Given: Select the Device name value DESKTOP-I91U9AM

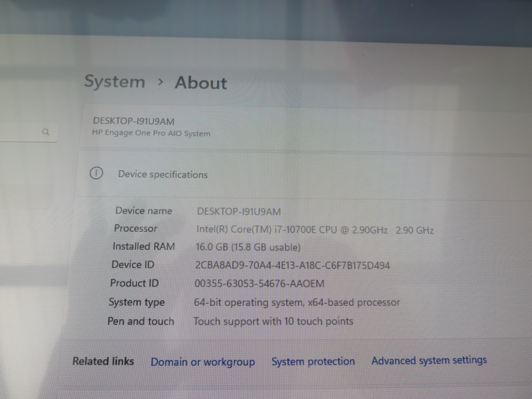Looking at the screenshot, I should [x=239, y=211].
